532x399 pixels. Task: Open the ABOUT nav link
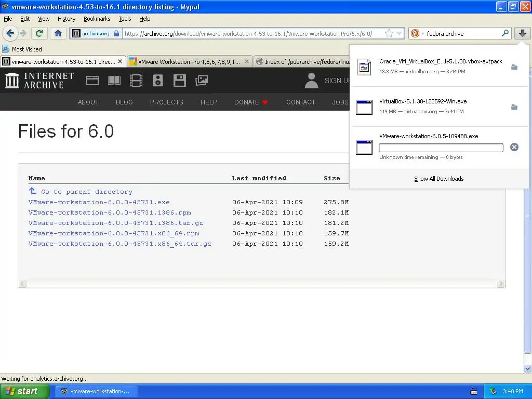click(x=88, y=102)
